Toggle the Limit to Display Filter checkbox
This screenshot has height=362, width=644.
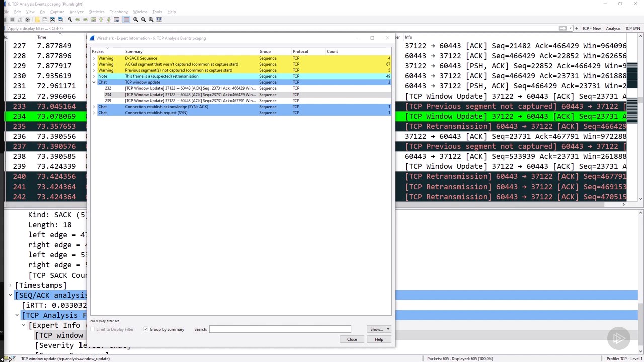tap(93, 329)
